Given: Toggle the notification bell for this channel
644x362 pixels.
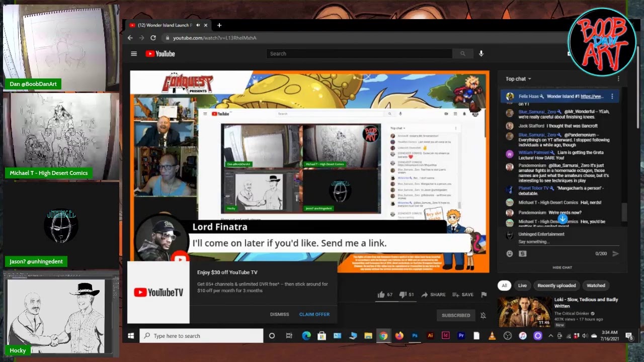Looking at the screenshot, I should 483,315.
